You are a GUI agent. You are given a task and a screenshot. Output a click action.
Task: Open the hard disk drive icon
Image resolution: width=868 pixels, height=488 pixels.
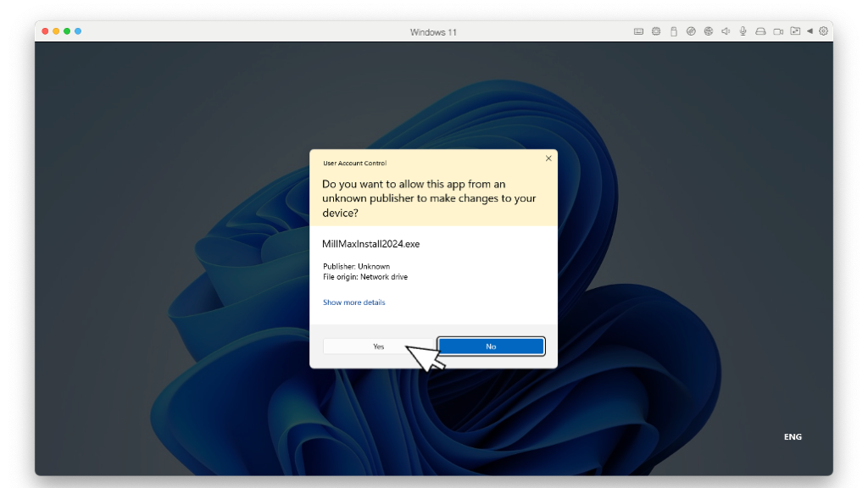(760, 31)
